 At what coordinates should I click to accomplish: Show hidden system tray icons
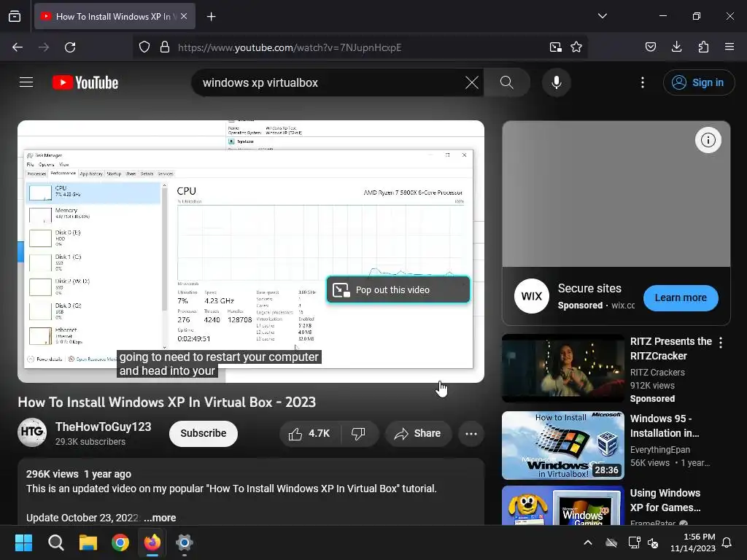tap(588, 542)
